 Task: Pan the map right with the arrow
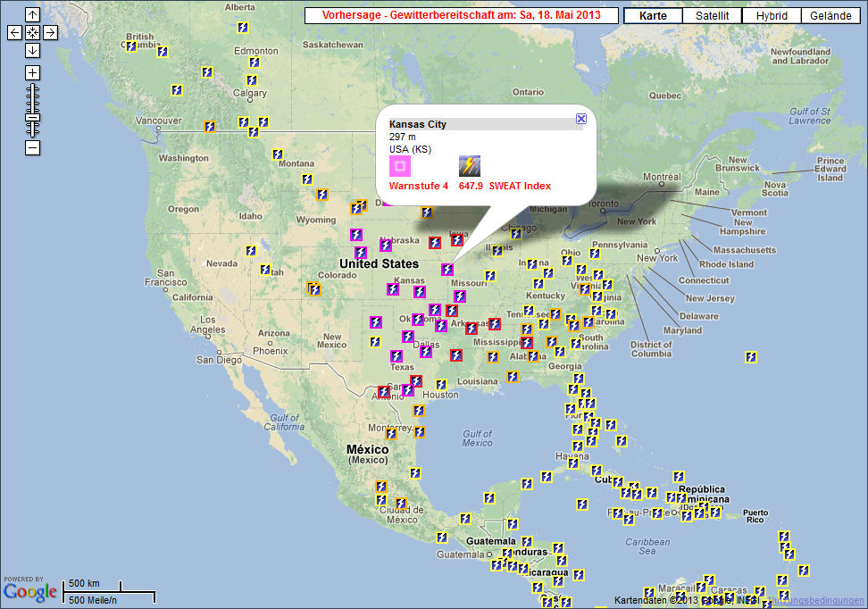(x=50, y=33)
